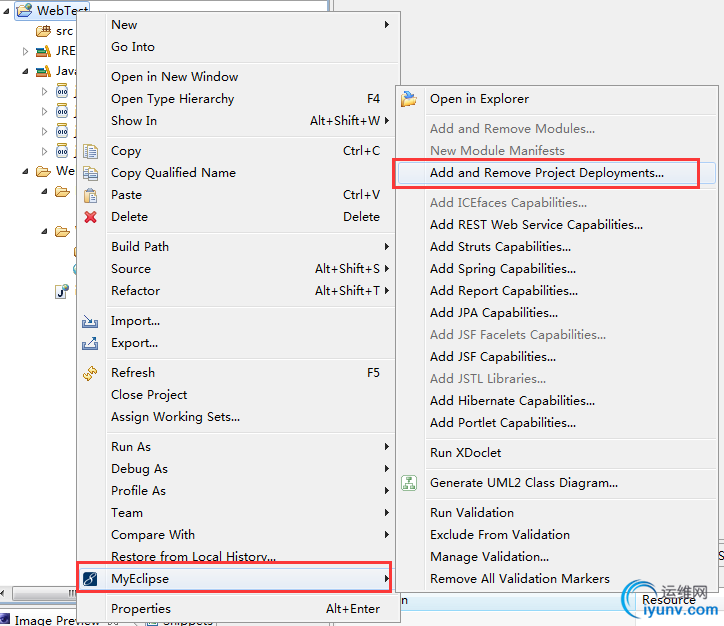Screen dimensions: 724x626
Task: Click the Import icon
Action: click(90, 321)
